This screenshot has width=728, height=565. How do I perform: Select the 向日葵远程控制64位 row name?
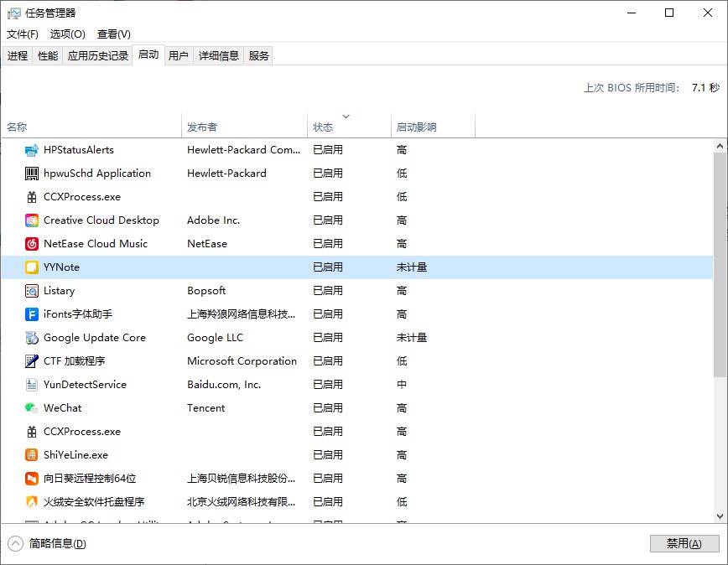point(90,479)
